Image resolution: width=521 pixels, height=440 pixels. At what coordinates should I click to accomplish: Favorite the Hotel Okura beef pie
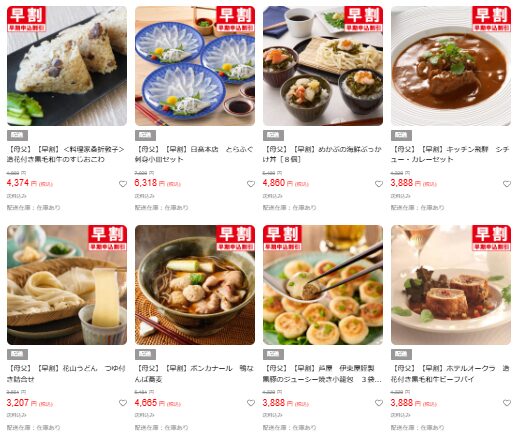tap(507, 403)
